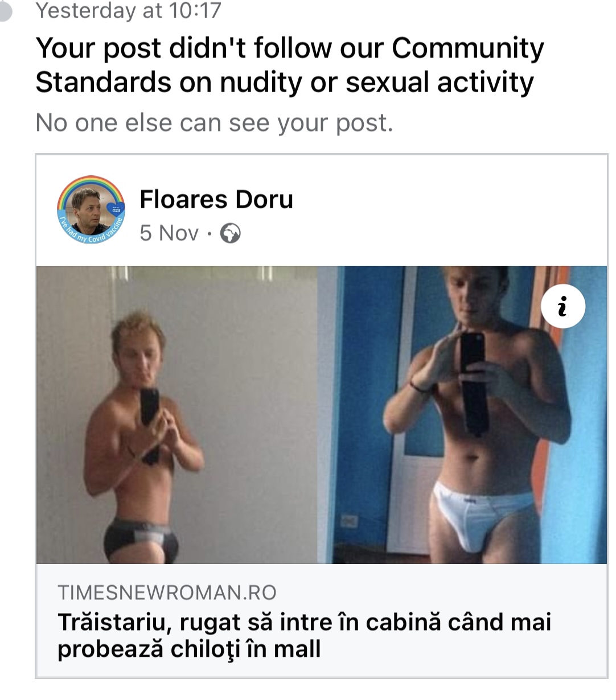Click the Community Standards violation heading
Screen dimensions: 616x700
click(x=289, y=65)
